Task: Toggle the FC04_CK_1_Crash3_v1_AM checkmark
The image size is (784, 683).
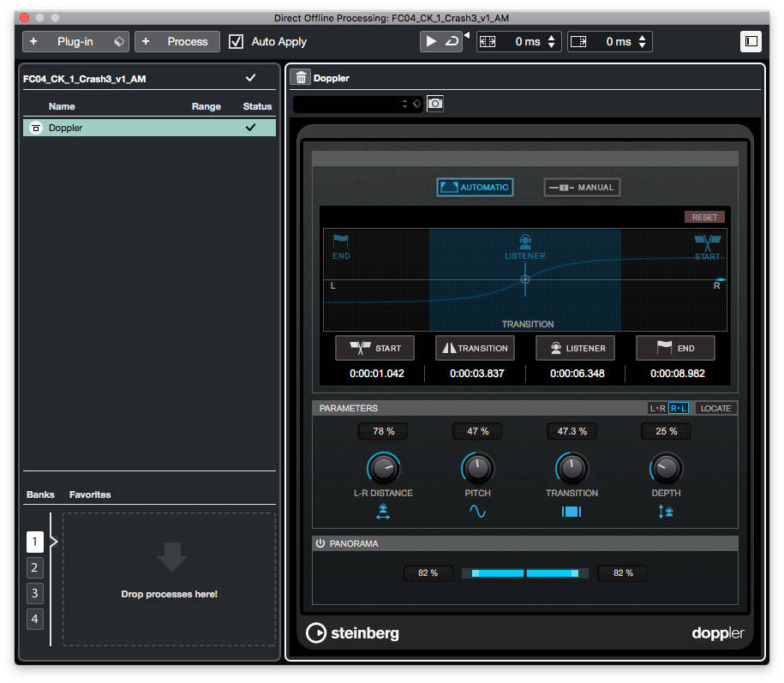Action: point(250,77)
